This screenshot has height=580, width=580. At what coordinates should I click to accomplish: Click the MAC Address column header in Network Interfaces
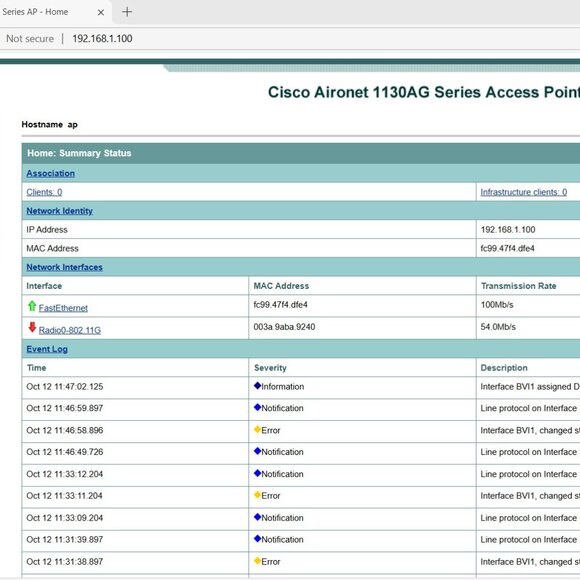coord(281,286)
